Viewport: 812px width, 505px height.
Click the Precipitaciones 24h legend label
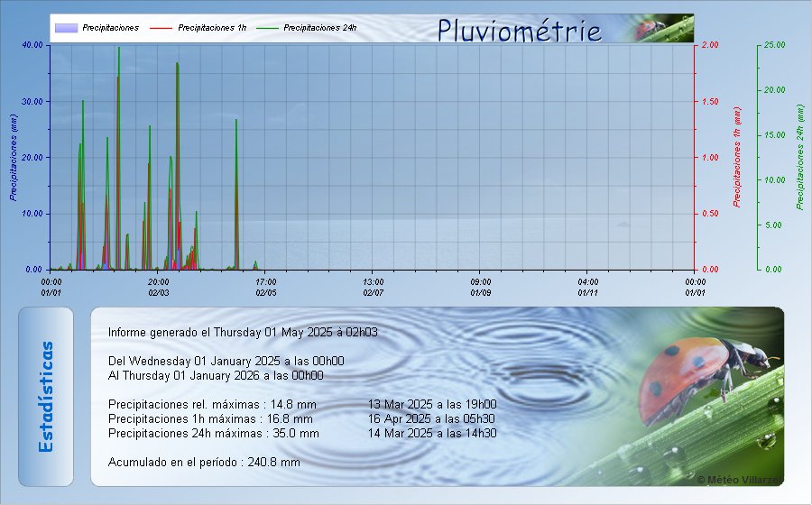(x=320, y=28)
